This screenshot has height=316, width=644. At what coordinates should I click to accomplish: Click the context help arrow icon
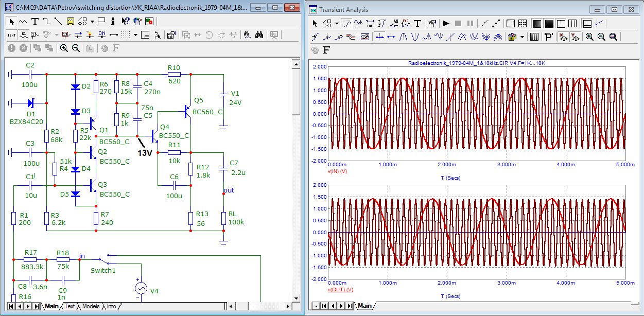[125, 21]
